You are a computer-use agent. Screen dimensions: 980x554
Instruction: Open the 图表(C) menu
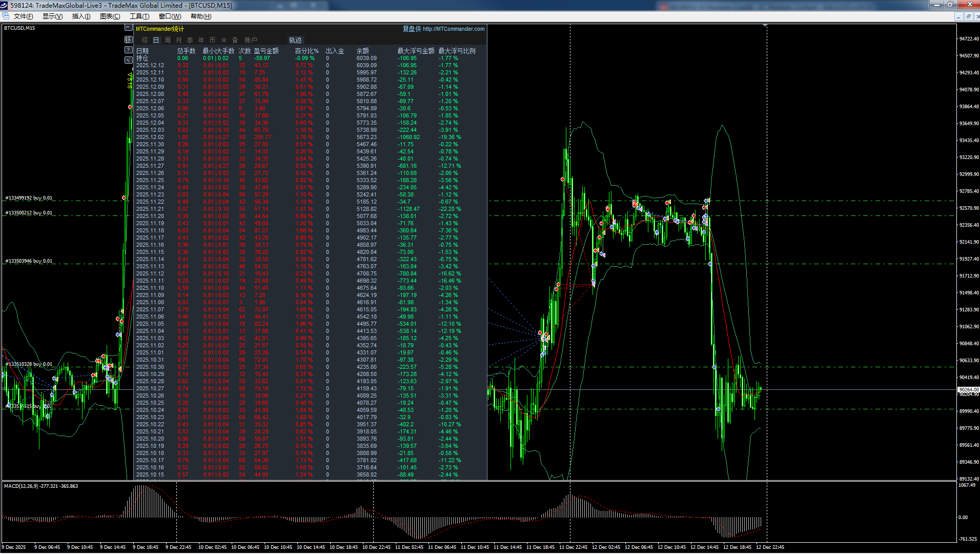point(110,16)
